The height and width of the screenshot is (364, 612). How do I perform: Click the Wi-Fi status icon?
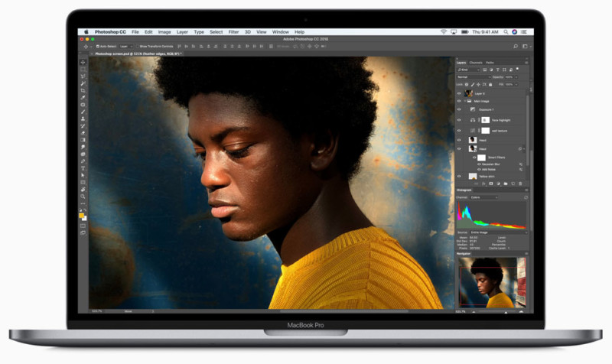point(444,32)
